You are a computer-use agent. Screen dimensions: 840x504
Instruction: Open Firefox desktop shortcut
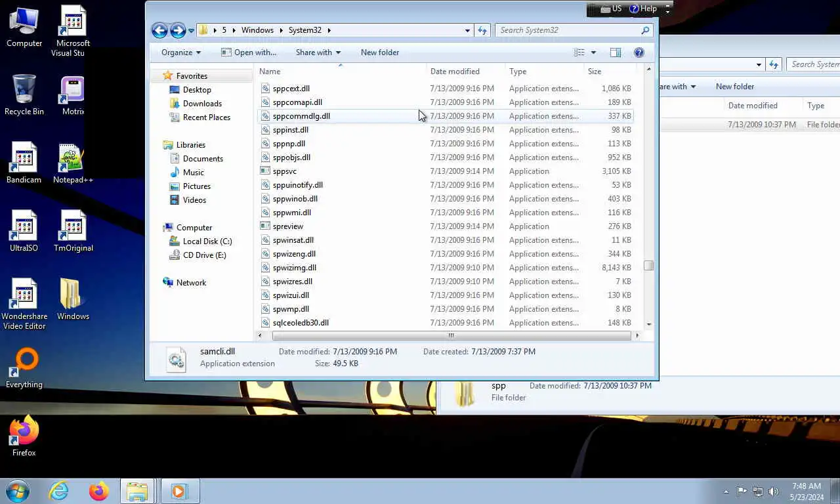click(x=24, y=436)
